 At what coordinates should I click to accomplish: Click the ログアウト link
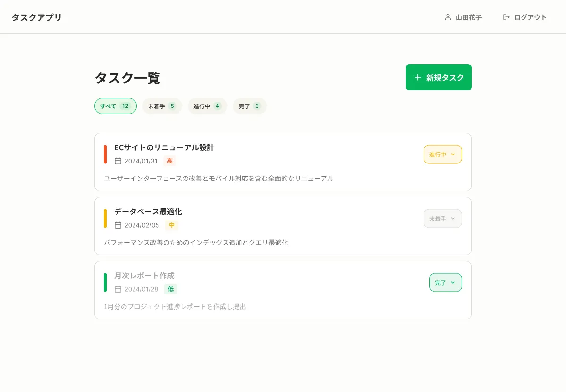pyautogui.click(x=530, y=17)
